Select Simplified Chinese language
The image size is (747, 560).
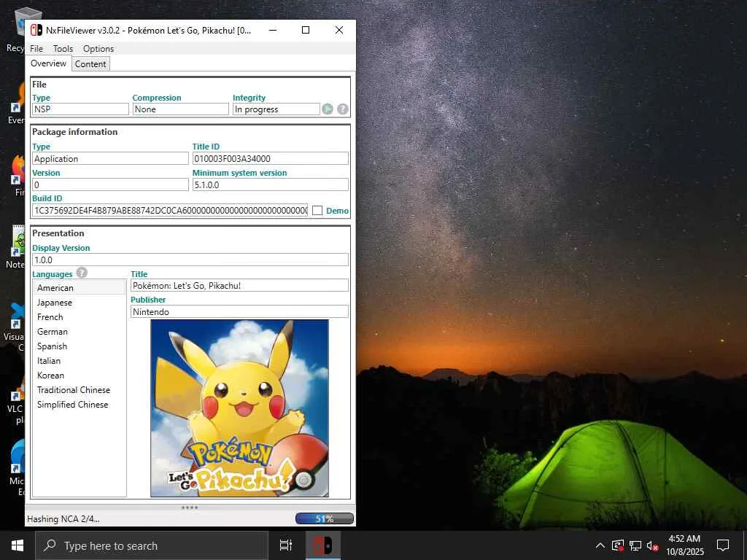coord(79,404)
